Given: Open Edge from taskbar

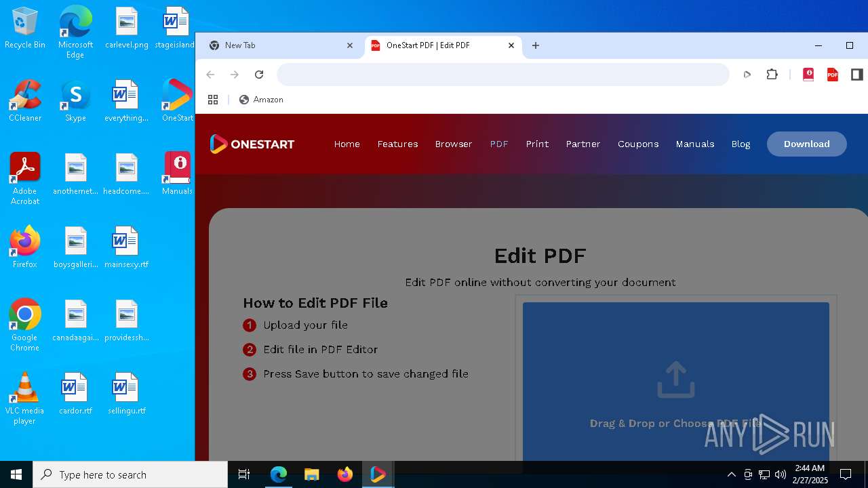Looking at the screenshot, I should click(279, 474).
